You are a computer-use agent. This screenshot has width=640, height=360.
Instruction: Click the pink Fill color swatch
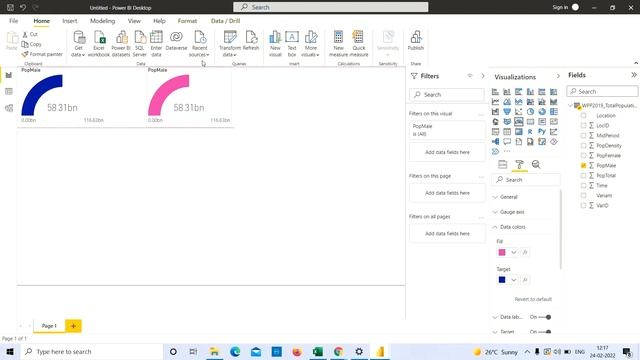pyautogui.click(x=502, y=252)
